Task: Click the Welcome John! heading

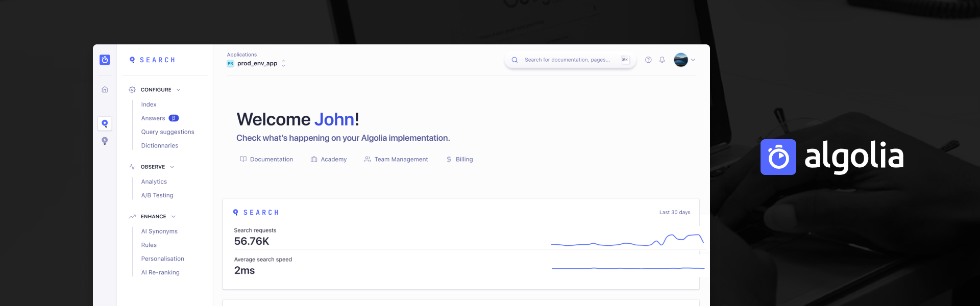Action: point(298,119)
